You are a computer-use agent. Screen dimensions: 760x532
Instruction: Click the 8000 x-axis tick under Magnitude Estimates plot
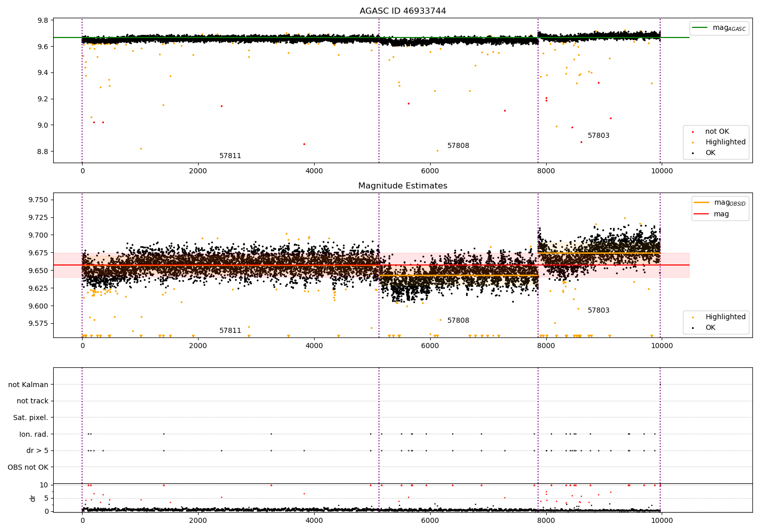click(x=546, y=346)
